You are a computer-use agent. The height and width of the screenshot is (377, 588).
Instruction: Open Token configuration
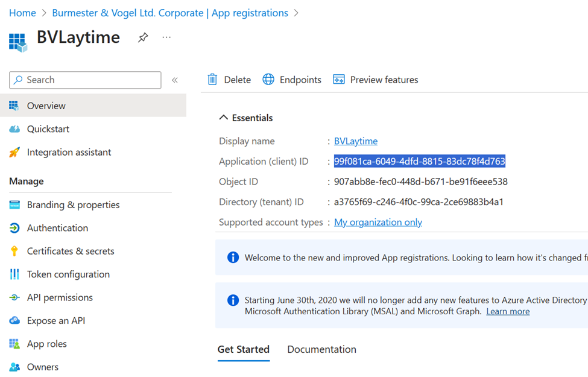tap(68, 274)
